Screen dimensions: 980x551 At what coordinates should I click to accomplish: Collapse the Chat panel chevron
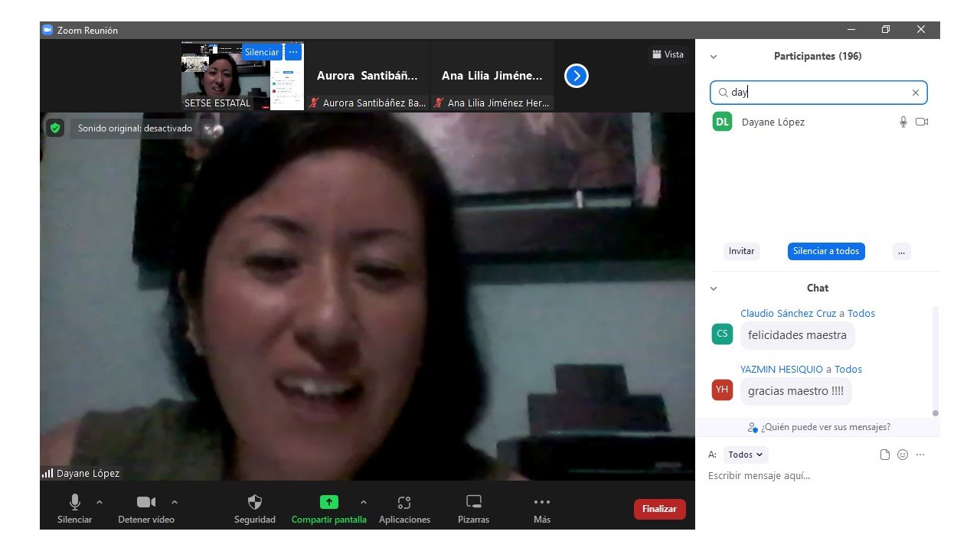click(x=714, y=289)
